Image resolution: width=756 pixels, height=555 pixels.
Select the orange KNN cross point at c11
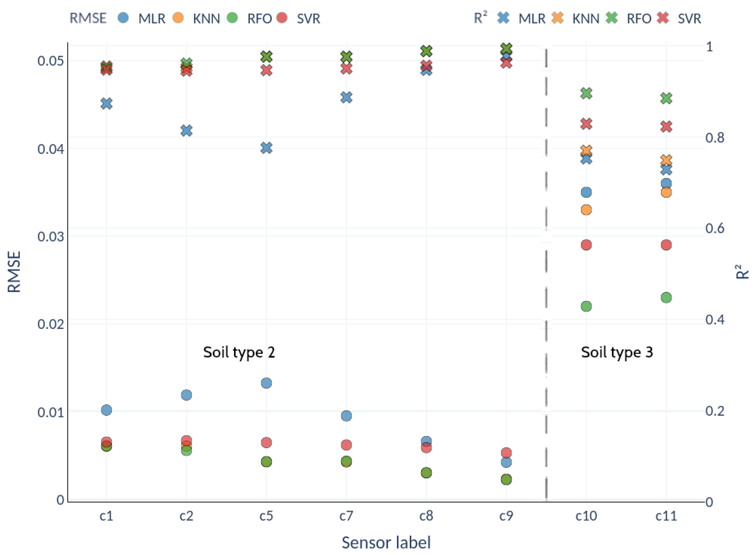coord(666,160)
